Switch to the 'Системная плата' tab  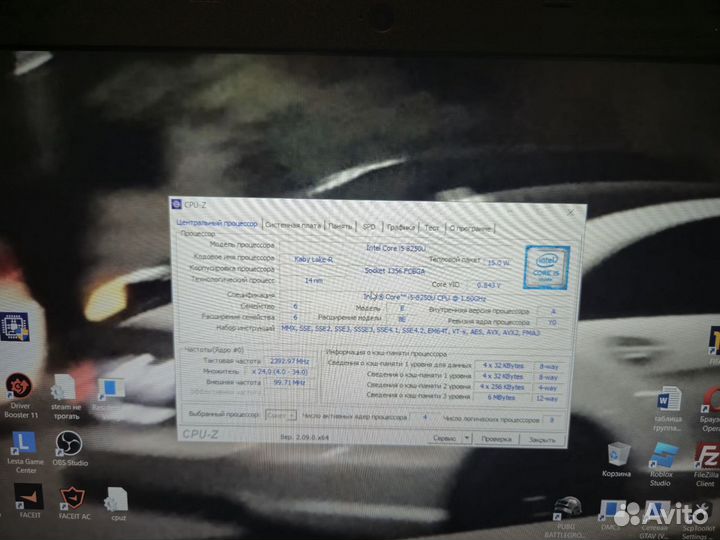pos(293,225)
